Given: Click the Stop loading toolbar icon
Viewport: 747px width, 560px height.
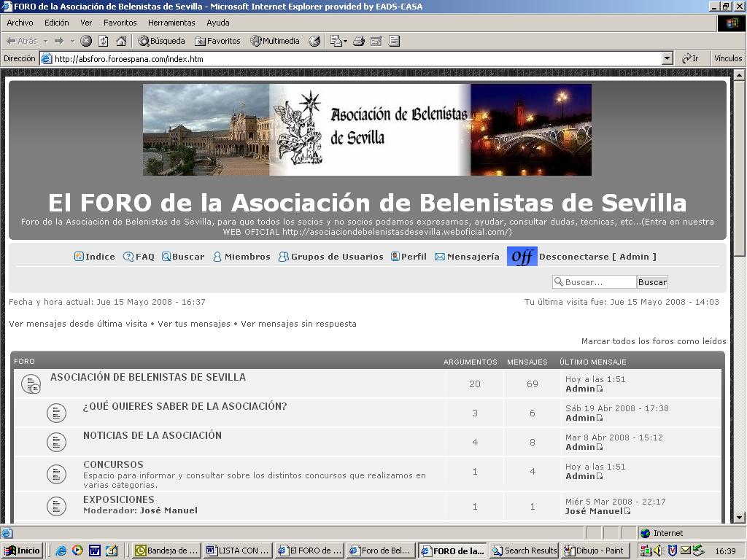Looking at the screenshot, I should tap(86, 41).
